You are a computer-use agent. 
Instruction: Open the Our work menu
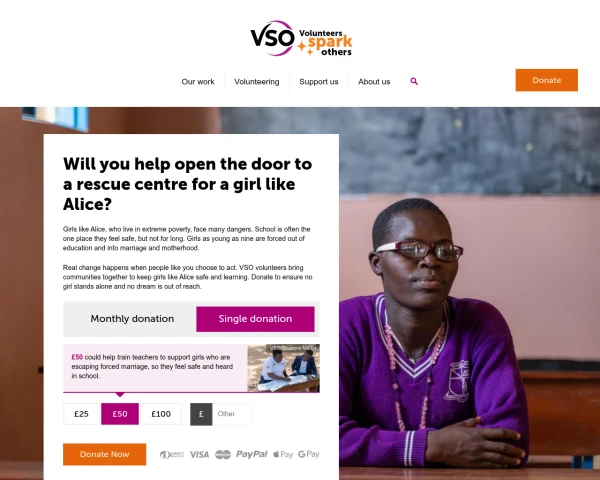(x=198, y=82)
